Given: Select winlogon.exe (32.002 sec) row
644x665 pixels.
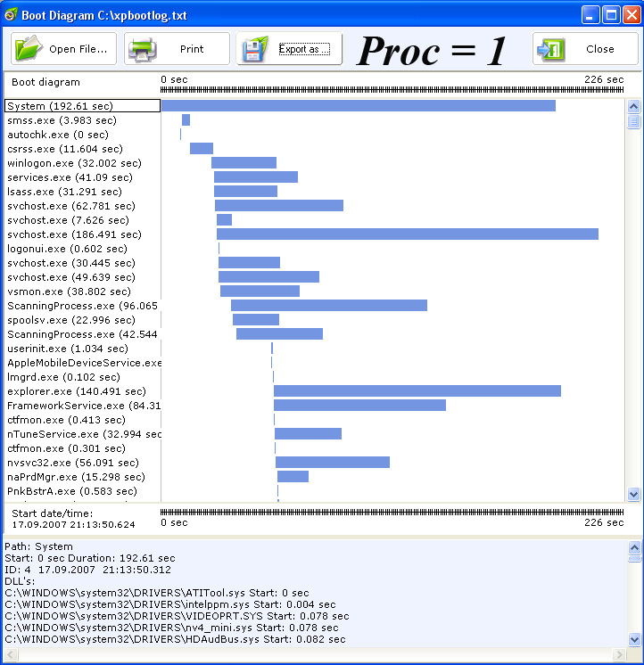Looking at the screenshot, I should pyautogui.click(x=82, y=163).
